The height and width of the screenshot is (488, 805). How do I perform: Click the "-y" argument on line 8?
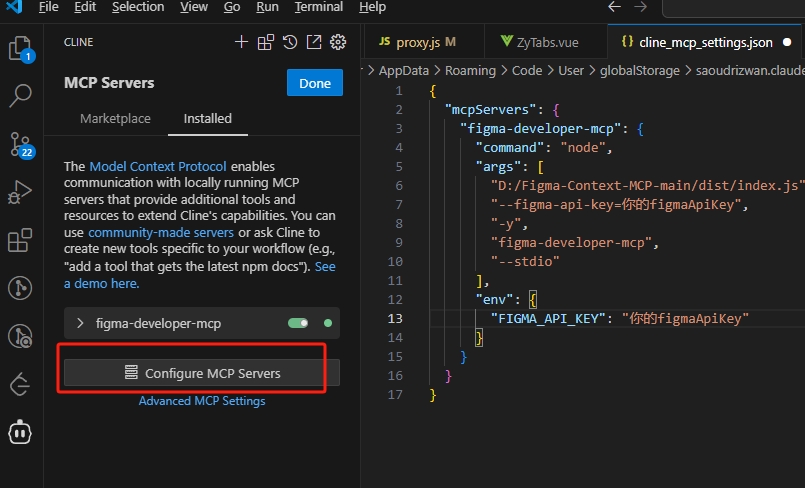coord(506,223)
